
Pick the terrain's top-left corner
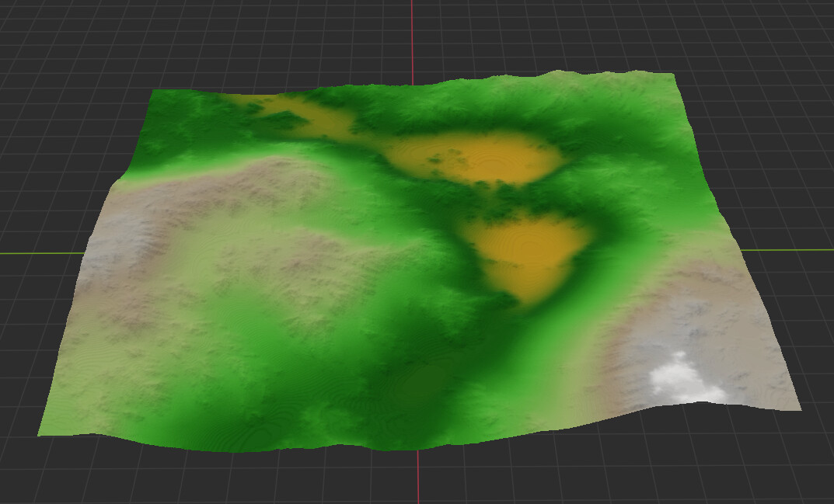click(x=153, y=92)
